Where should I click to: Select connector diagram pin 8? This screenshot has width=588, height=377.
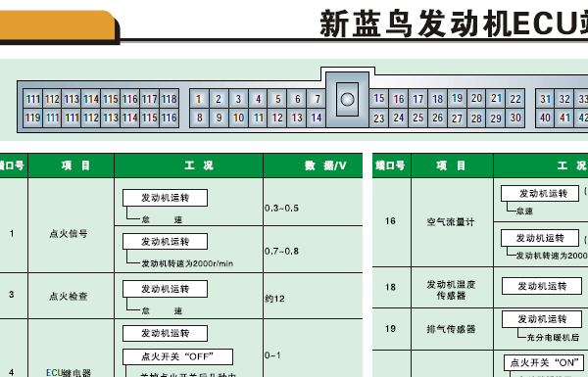pos(199,118)
